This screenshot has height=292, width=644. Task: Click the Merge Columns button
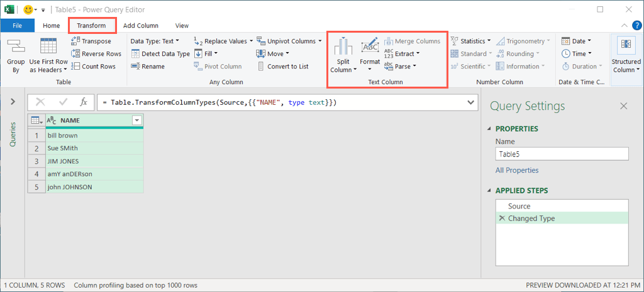[x=412, y=41]
